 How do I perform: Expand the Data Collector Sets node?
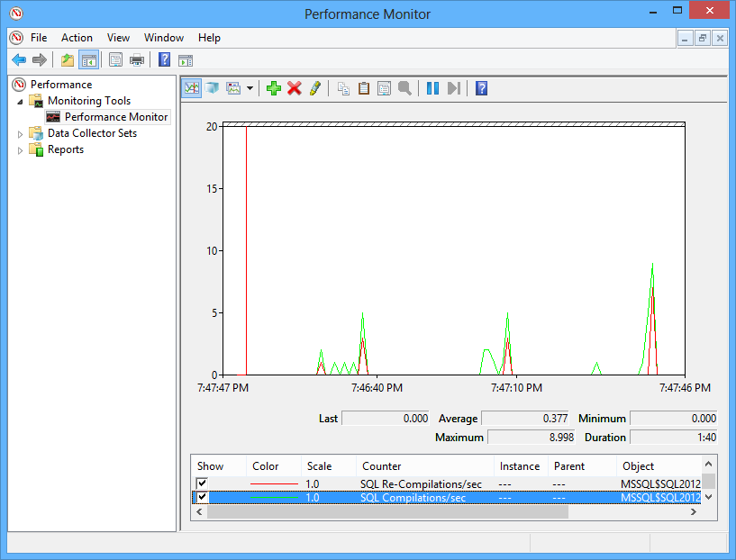tap(22, 133)
